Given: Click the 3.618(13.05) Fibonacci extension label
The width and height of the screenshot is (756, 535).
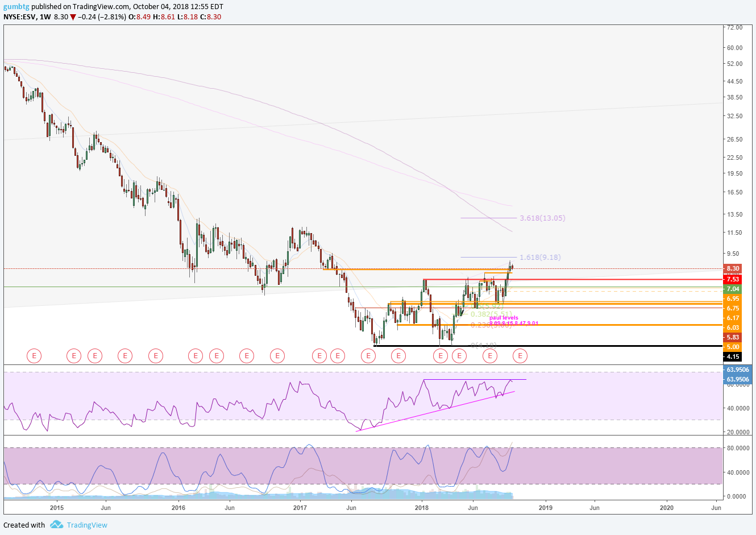Looking at the screenshot, I should [542, 218].
